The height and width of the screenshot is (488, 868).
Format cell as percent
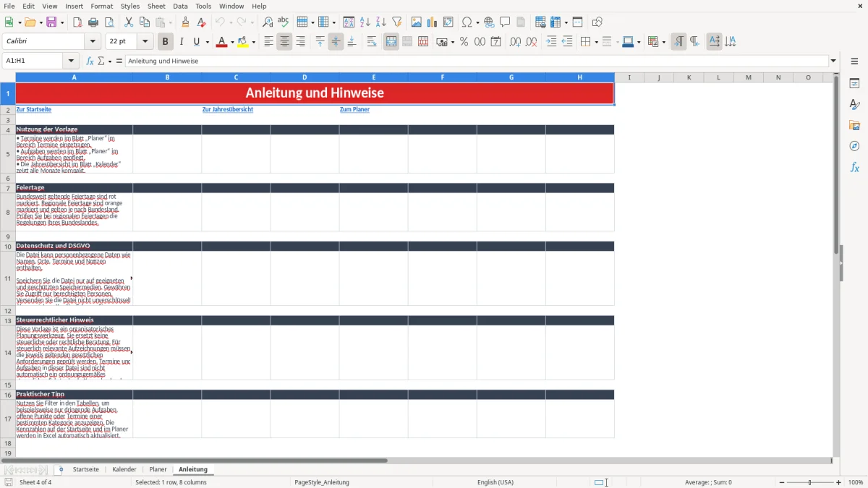click(464, 42)
